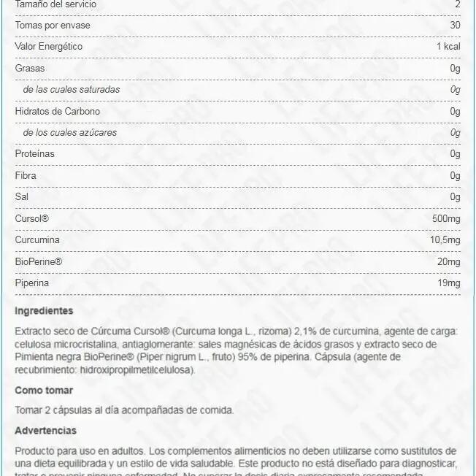Click the Sal row label
476x476 pixels.
coord(22,197)
